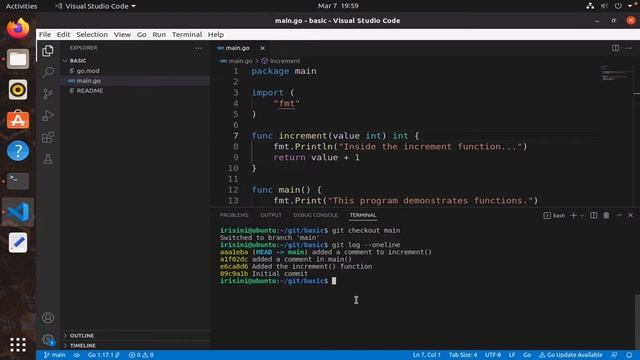Click the Go 1.17.1 version status item
This screenshot has height=360, width=640.
(x=103, y=355)
